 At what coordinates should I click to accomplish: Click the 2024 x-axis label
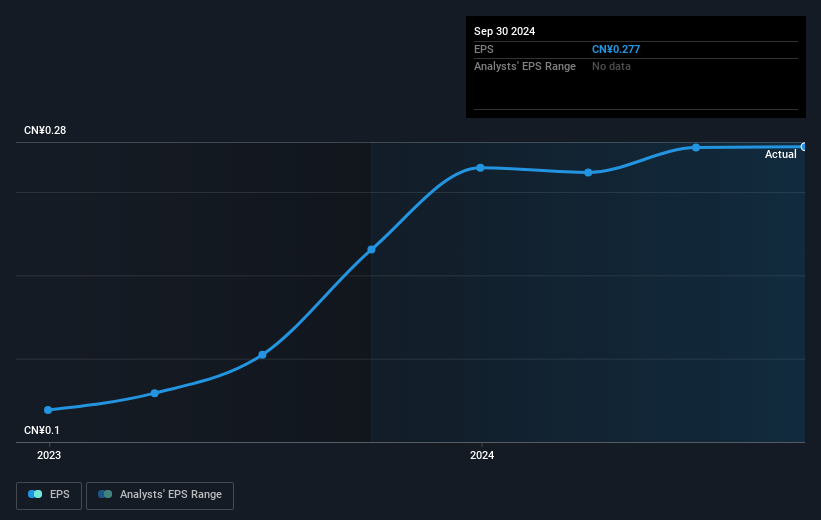click(x=482, y=456)
